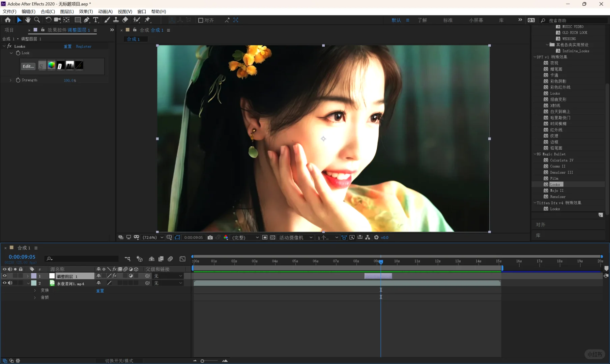Viewport: 610px width, 364px height.
Task: Hide the 永夜星河1.mp4 layer video
Action: (4, 283)
